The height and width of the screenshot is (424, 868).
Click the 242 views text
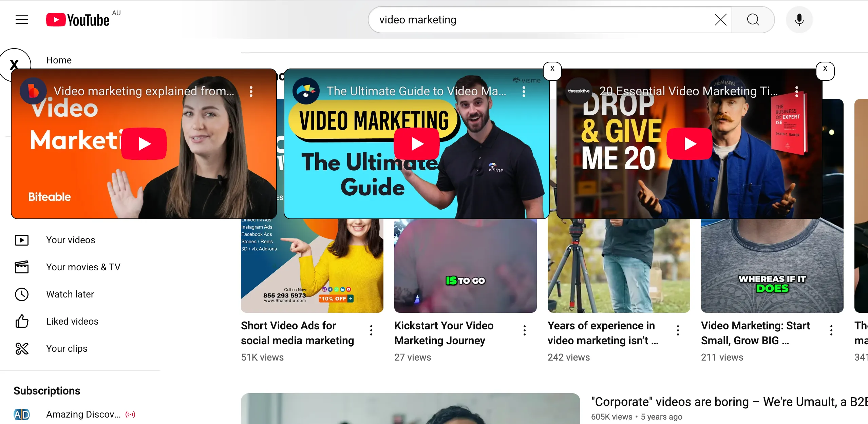tap(569, 357)
